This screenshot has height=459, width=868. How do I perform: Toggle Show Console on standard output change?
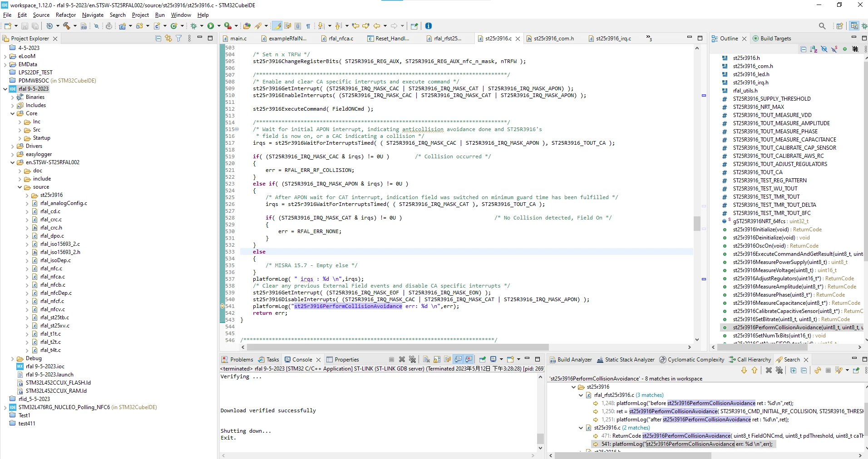pyautogui.click(x=458, y=359)
